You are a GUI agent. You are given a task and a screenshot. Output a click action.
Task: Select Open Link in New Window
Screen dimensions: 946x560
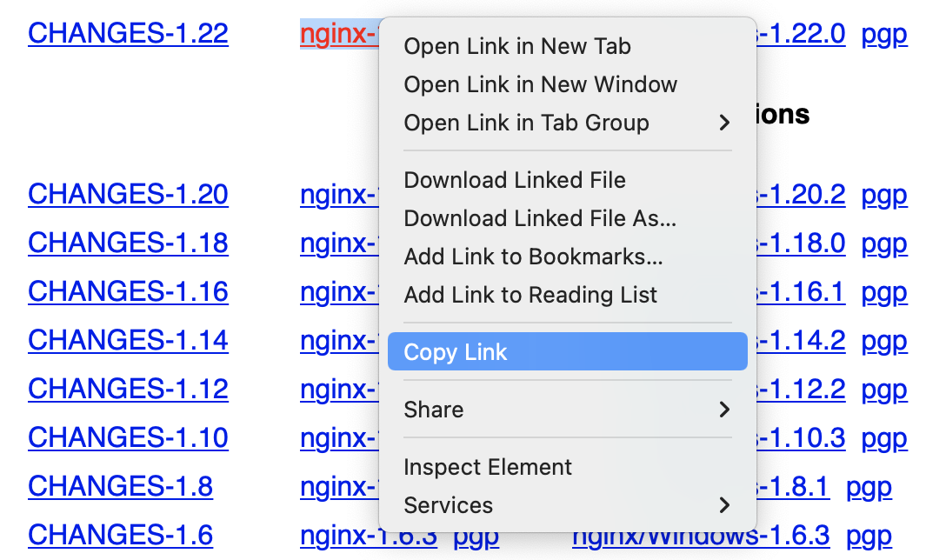(x=540, y=84)
